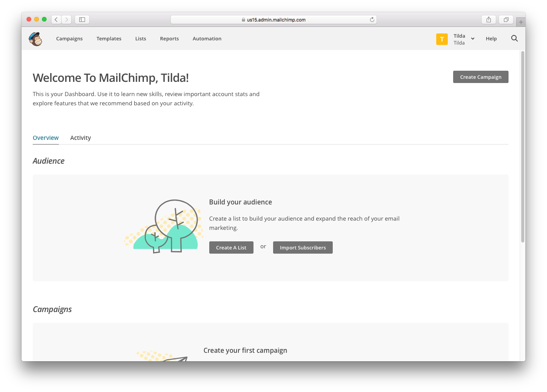Click the Import Subscribers button
The height and width of the screenshot is (392, 547).
point(303,247)
